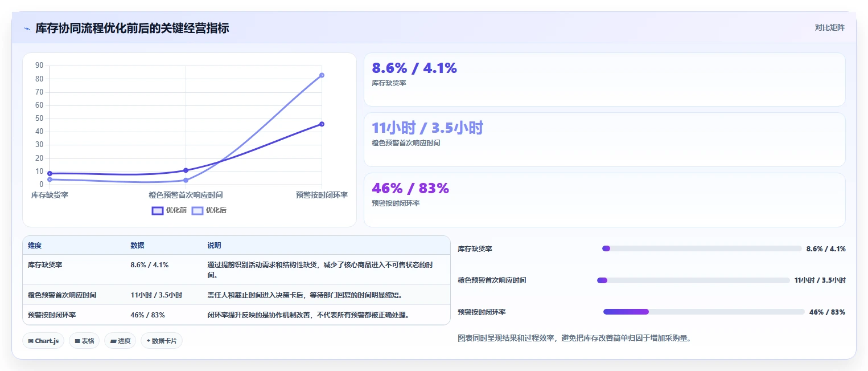This screenshot has width=868, height=371.
Task: Click the 对比矩阵 label in header
Action: 829,27
